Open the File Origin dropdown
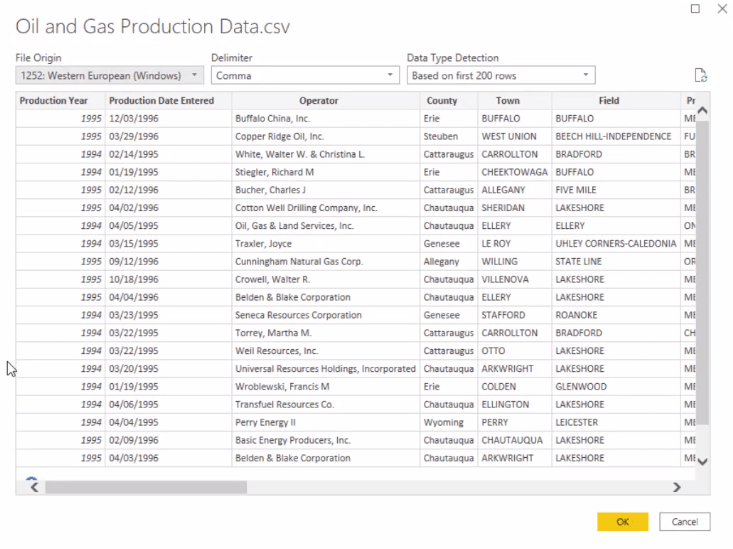 (x=109, y=75)
